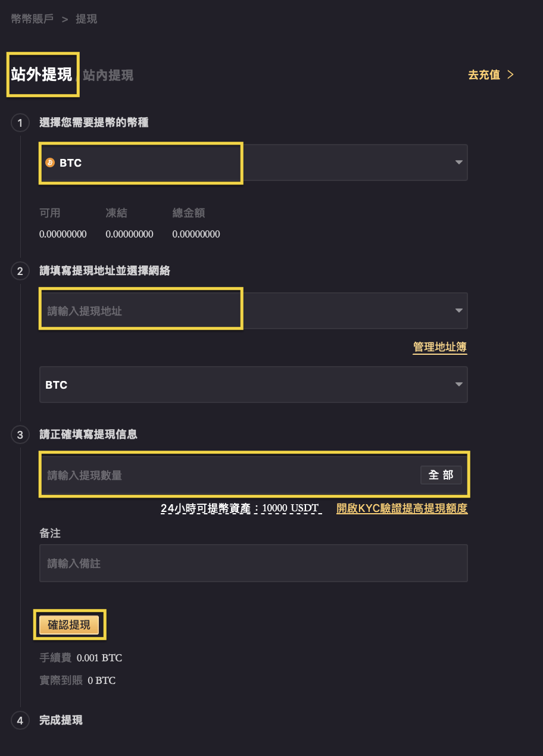The height and width of the screenshot is (756, 543).
Task: Click the arrow next to 去充值
Action: pyautogui.click(x=510, y=75)
